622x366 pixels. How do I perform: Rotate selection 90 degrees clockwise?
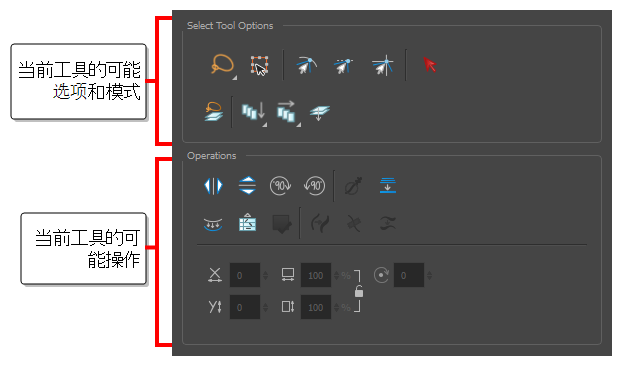click(280, 186)
